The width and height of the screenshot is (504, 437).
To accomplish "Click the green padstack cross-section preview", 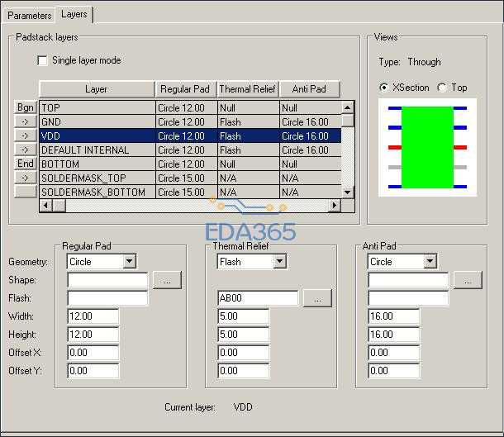I will 427,148.
